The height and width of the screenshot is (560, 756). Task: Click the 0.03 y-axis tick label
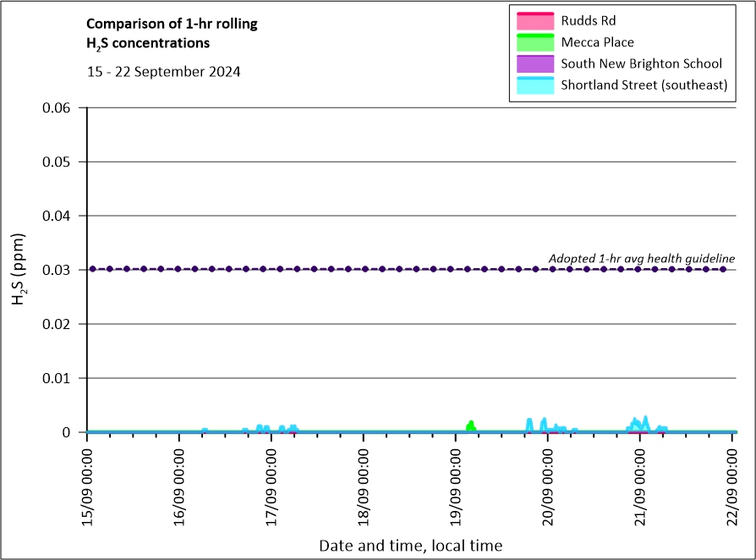[x=59, y=270]
